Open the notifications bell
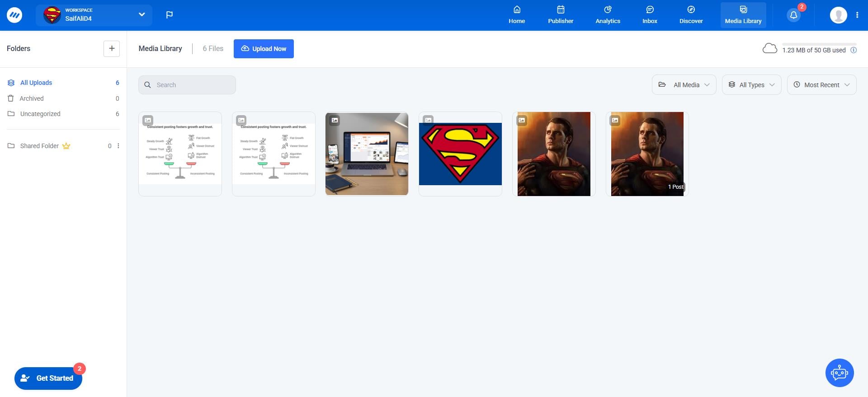Image resolution: width=868 pixels, height=397 pixels. (793, 15)
